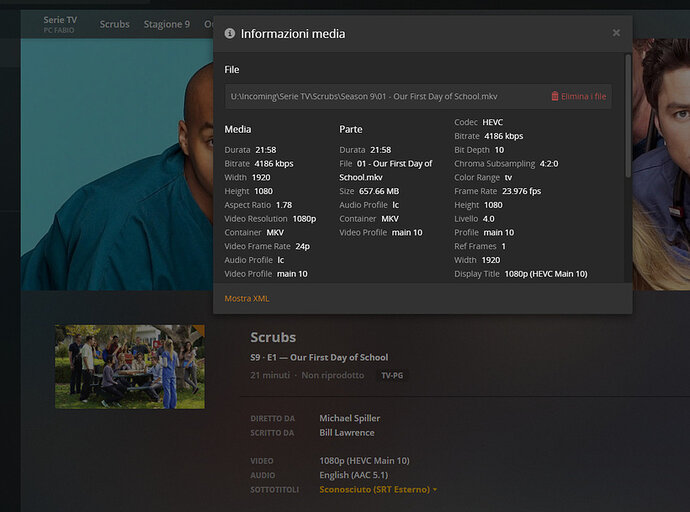Close the Informazioni media dialog
Screen dimensions: 690x512
(x=616, y=33)
